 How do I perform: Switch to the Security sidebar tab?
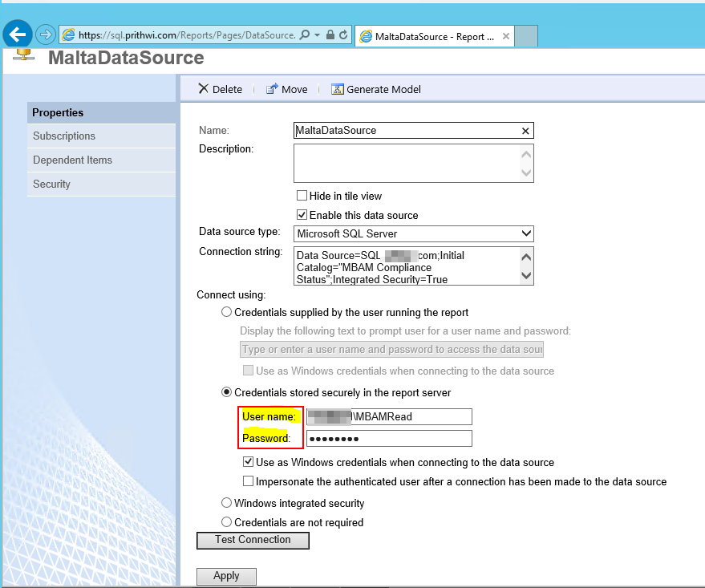(51, 185)
